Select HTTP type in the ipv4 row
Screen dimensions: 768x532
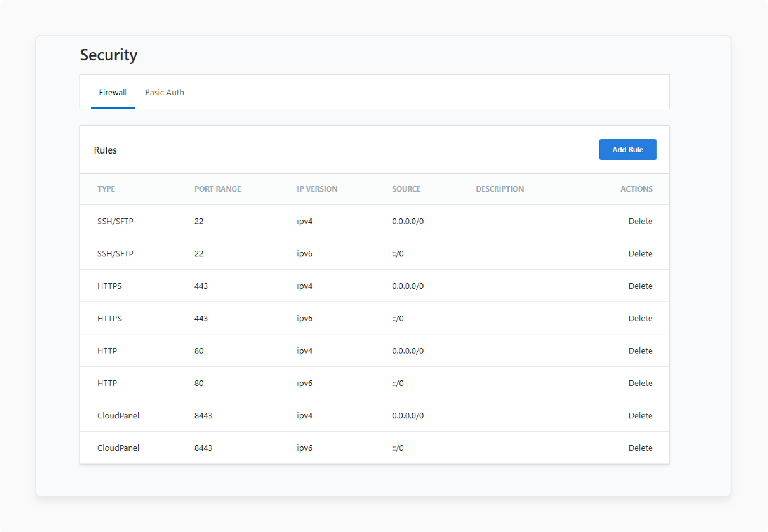click(107, 351)
